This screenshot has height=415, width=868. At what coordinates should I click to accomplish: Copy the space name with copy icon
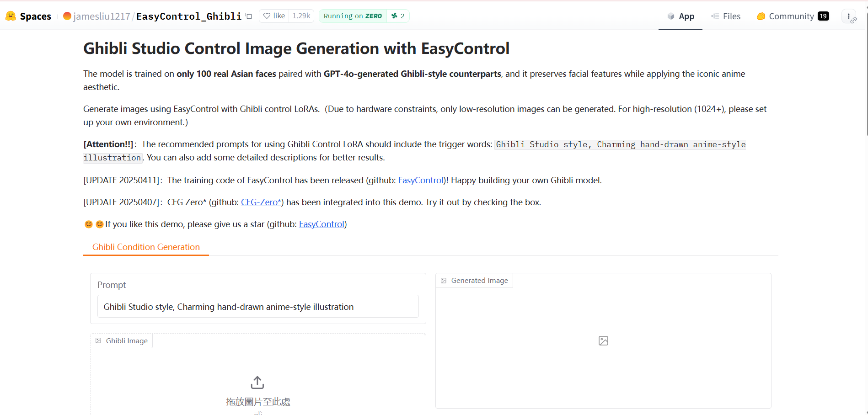[249, 16]
